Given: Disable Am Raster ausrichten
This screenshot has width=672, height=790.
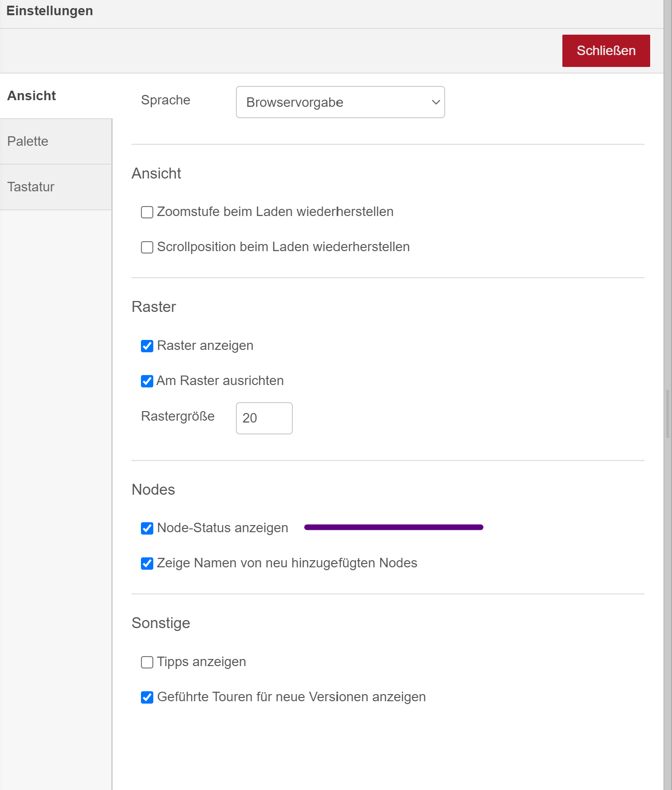Looking at the screenshot, I should click(147, 381).
